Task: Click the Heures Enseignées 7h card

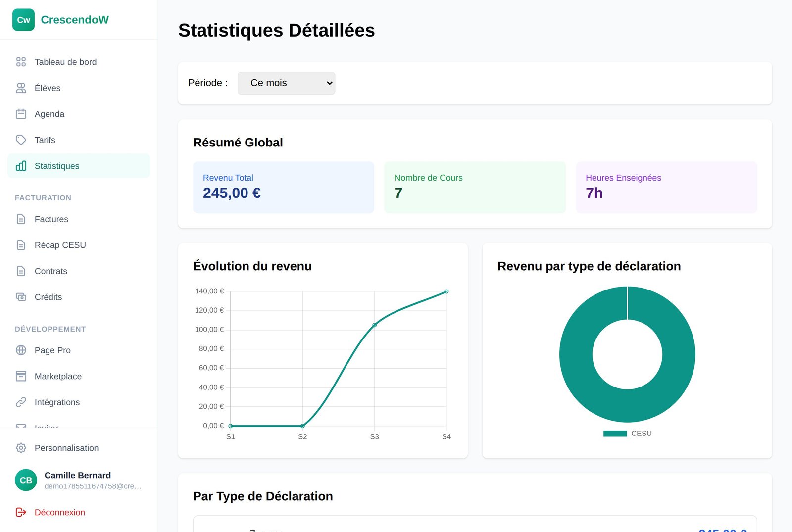Action: tap(667, 188)
